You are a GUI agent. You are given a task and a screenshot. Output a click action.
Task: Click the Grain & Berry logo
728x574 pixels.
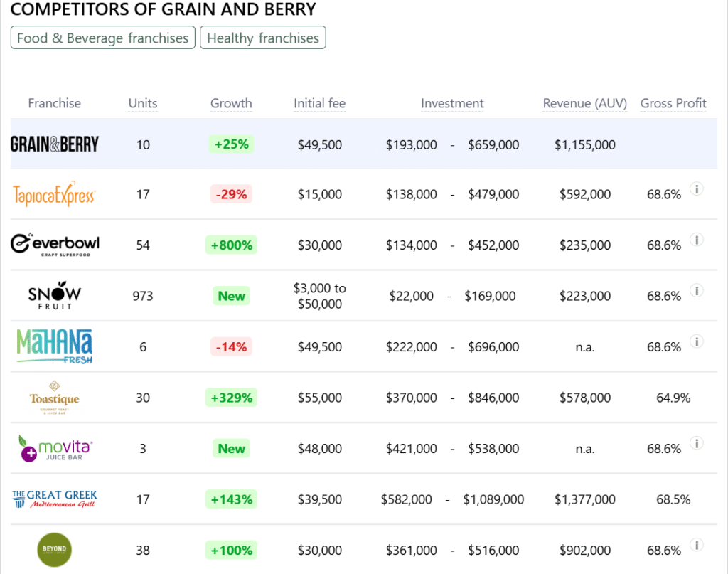click(x=54, y=144)
